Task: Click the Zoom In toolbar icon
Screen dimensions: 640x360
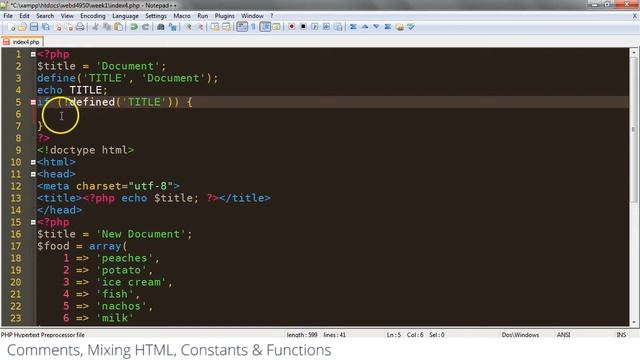Action: click(188, 27)
